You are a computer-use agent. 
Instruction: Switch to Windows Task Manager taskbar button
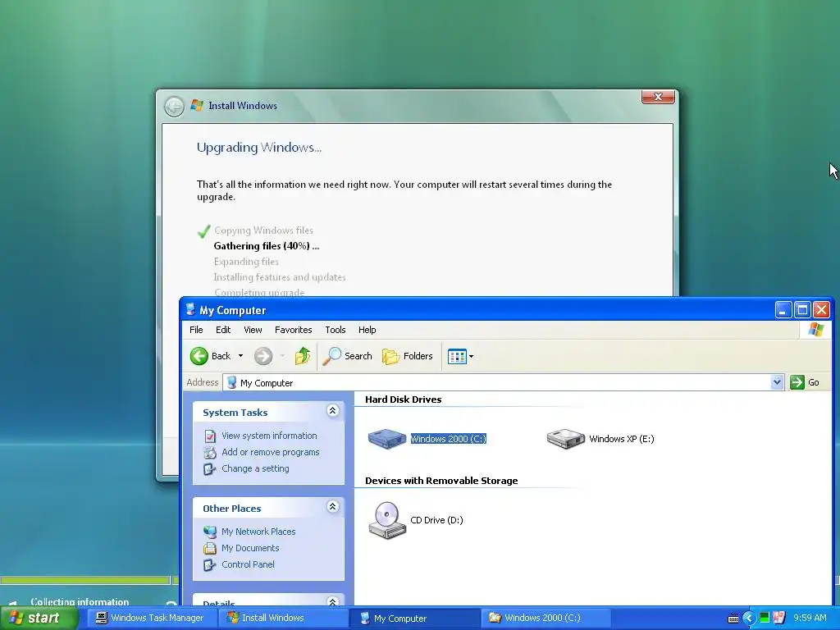(x=150, y=619)
